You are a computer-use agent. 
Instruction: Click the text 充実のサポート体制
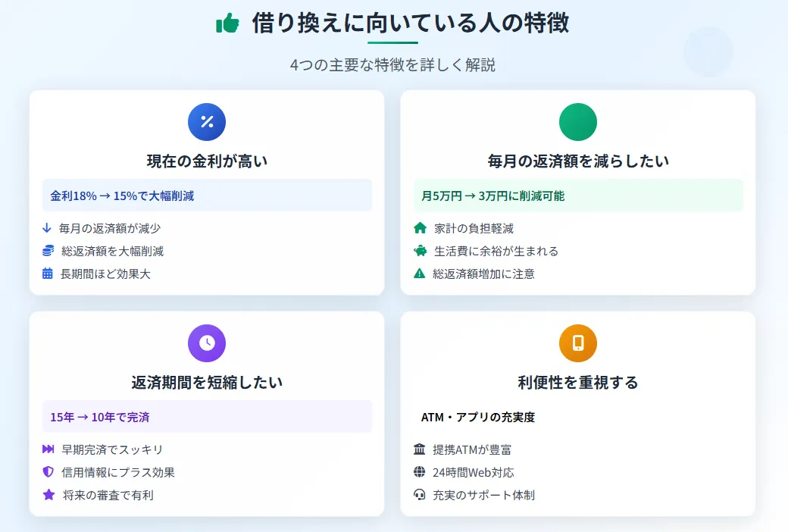(x=483, y=495)
